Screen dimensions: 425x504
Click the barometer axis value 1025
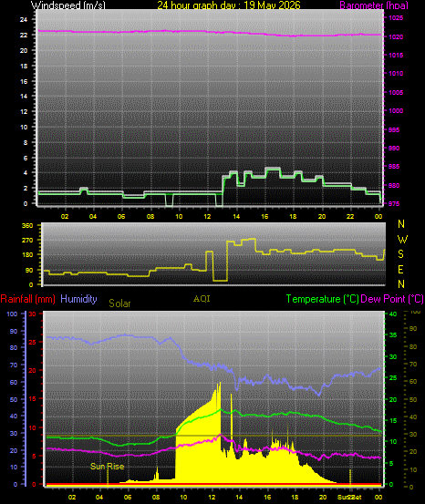tap(396, 18)
